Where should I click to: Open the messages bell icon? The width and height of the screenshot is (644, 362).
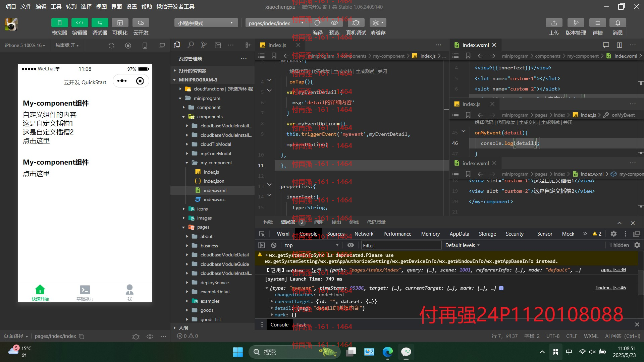point(618,23)
